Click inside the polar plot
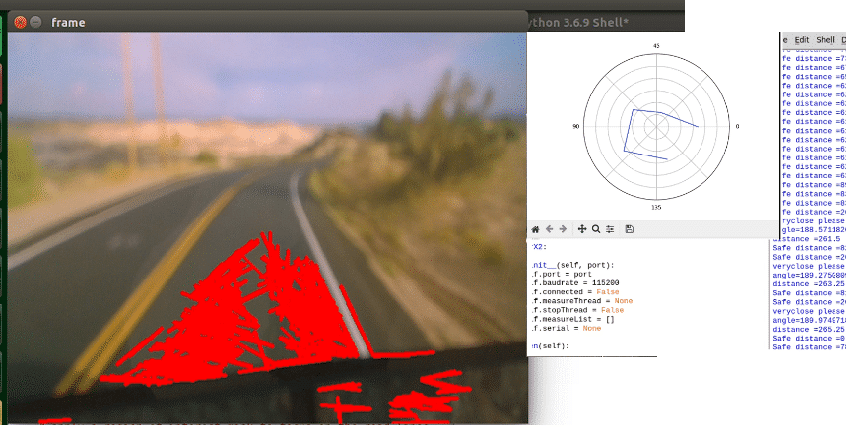 [x=655, y=126]
